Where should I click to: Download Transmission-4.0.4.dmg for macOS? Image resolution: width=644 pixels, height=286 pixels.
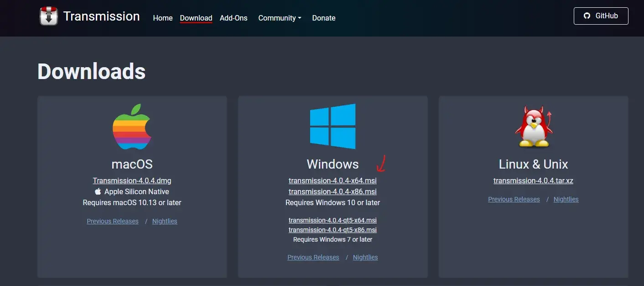coord(132,180)
